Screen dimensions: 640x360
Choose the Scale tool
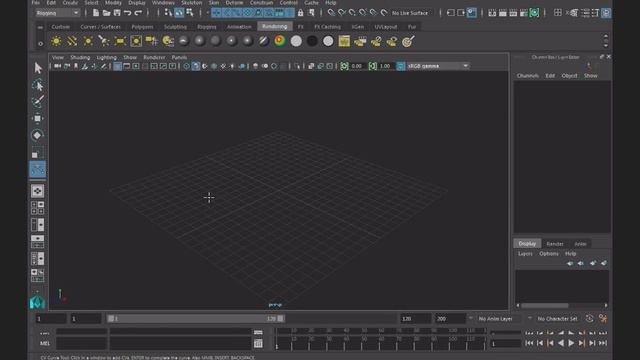[x=38, y=153]
